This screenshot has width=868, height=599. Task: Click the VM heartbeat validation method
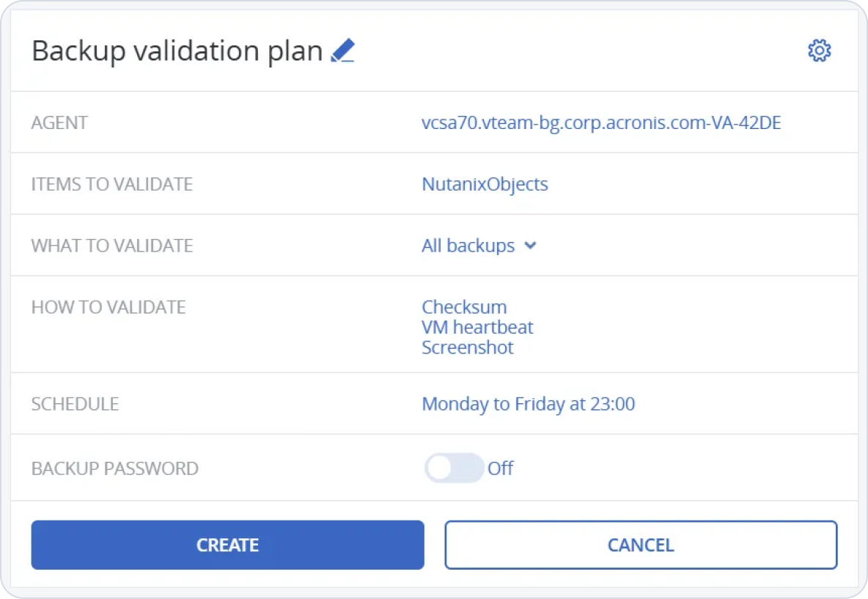[x=477, y=327]
